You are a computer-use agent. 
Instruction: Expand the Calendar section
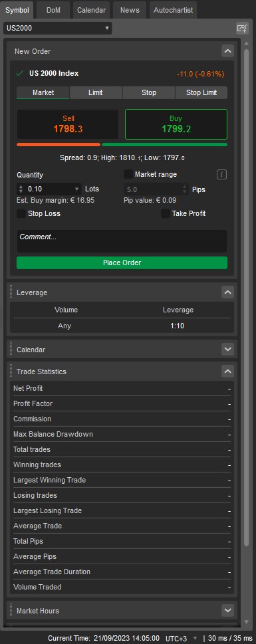pos(227,350)
